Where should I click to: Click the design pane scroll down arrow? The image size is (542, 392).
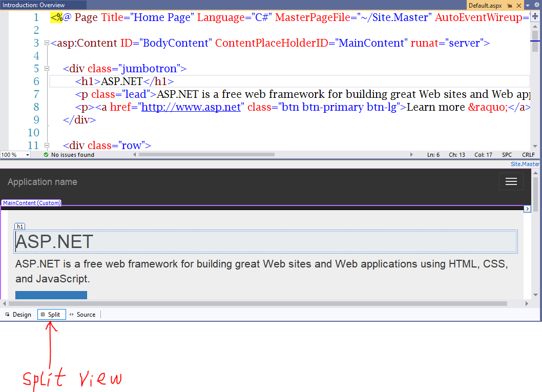point(535,295)
